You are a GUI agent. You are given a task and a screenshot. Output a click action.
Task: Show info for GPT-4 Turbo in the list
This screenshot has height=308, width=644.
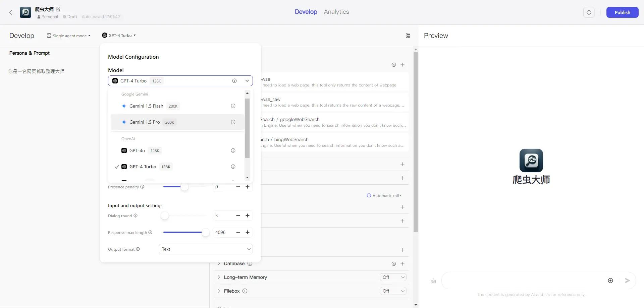click(x=233, y=167)
